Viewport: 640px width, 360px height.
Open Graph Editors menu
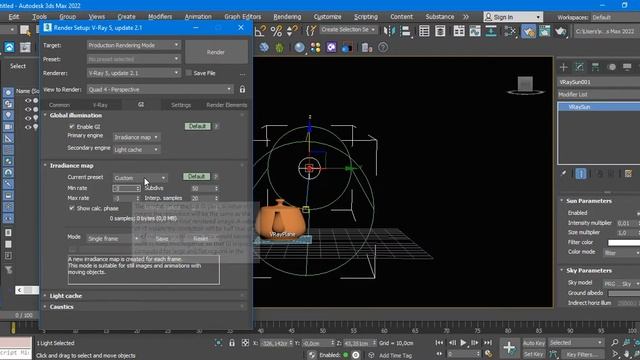(242, 17)
